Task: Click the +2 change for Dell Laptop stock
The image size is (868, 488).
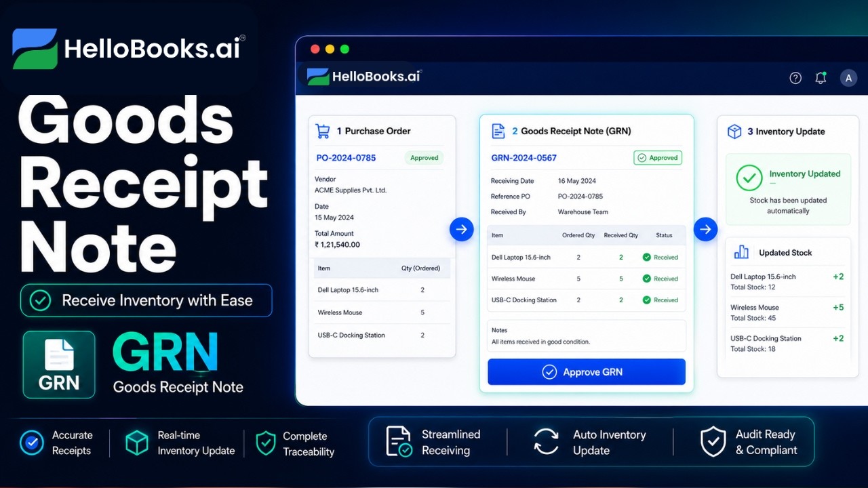Action: [838, 277]
